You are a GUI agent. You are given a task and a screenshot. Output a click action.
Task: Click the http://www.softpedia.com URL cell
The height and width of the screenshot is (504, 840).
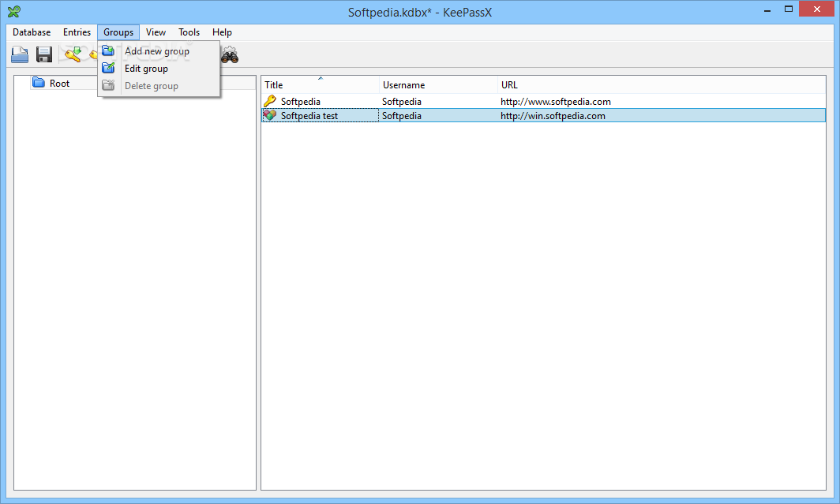(x=556, y=102)
